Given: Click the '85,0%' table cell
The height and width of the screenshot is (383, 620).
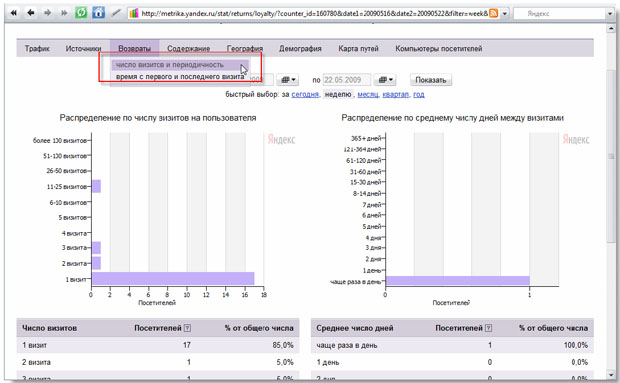Looking at the screenshot, I should coord(283,345).
